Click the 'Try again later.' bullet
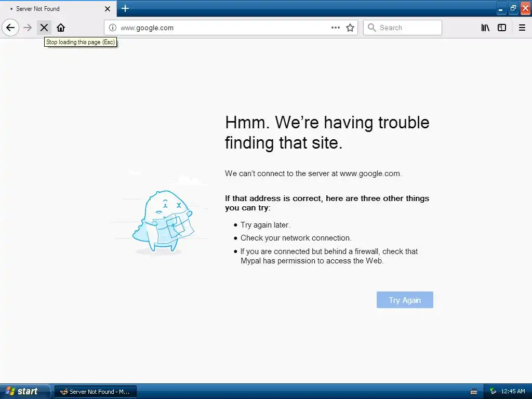The height and width of the screenshot is (399, 532). coord(265,225)
